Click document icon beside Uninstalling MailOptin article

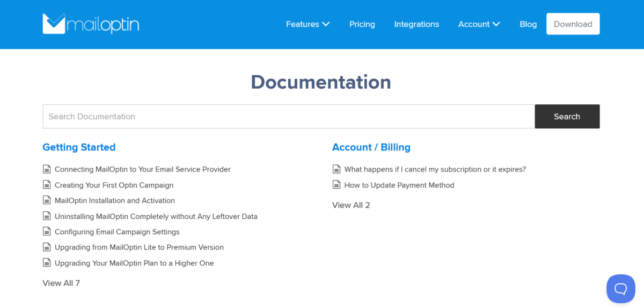click(x=47, y=216)
